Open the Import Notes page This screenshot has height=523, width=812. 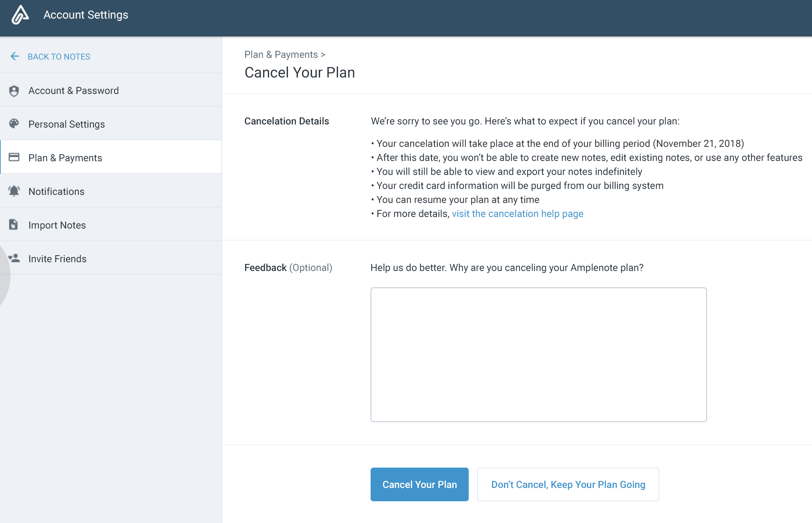[x=57, y=225]
